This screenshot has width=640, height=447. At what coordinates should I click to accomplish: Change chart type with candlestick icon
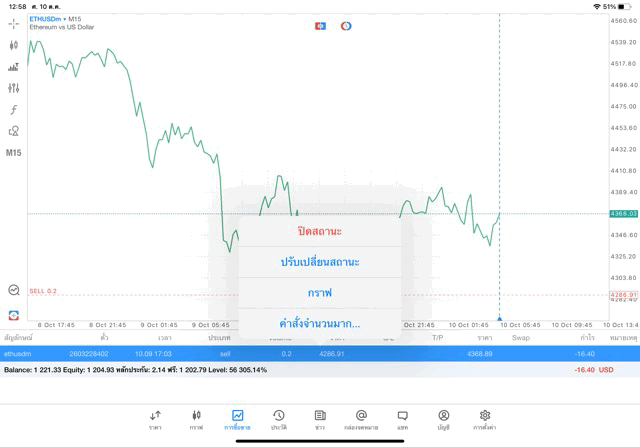coord(14,45)
